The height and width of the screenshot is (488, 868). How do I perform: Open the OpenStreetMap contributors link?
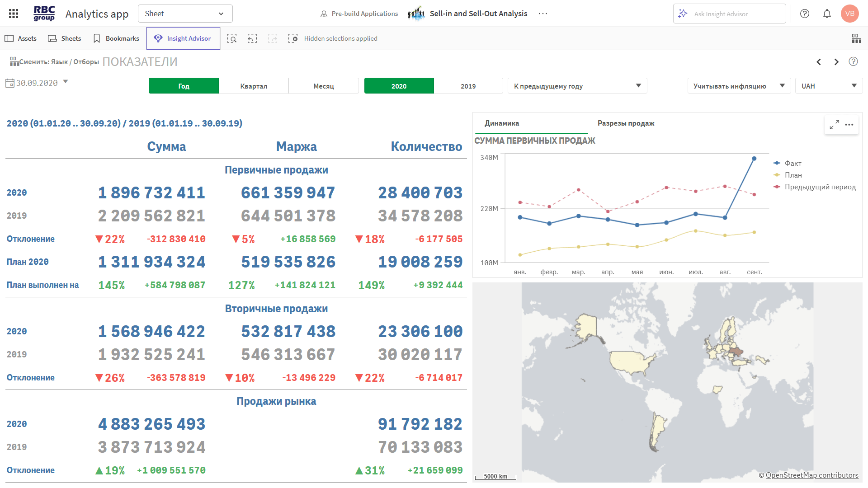(x=811, y=475)
